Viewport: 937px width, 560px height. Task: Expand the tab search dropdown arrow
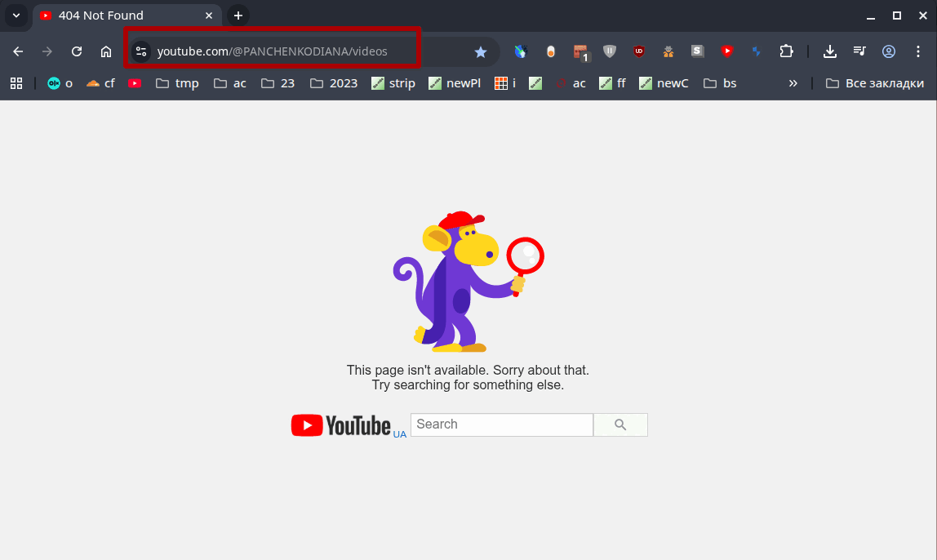[16, 16]
